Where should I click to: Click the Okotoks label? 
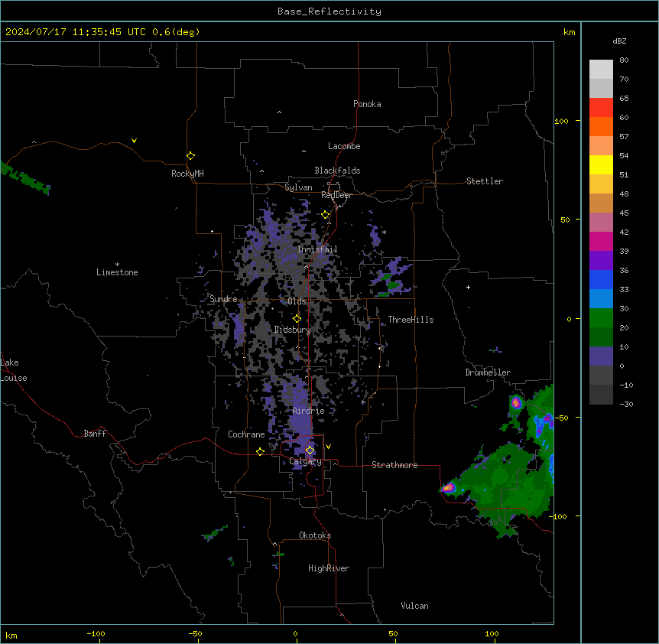(x=315, y=535)
